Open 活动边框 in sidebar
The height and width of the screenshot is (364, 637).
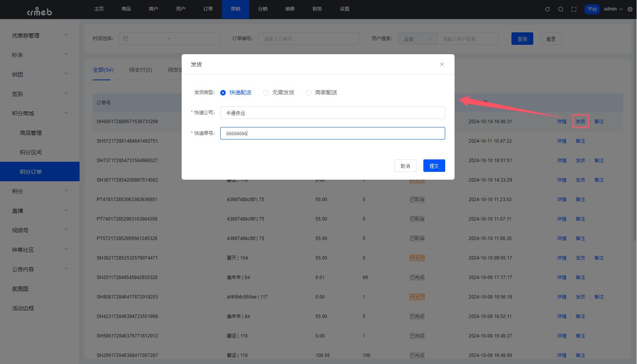[x=40, y=308]
